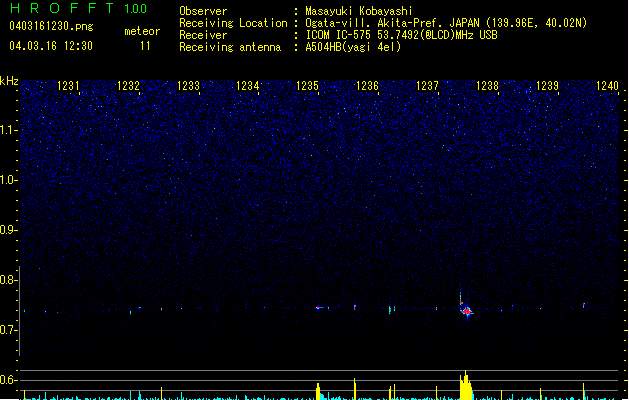Click the 1237 time axis marker
The image size is (629, 400).
click(x=427, y=85)
